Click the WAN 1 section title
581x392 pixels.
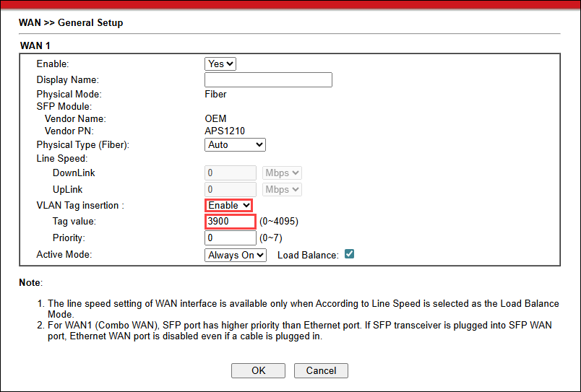click(35, 45)
